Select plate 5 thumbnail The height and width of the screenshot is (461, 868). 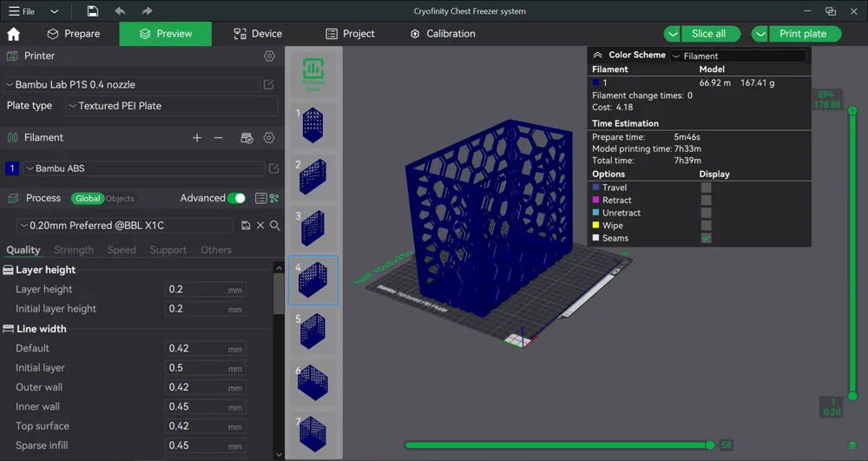pyautogui.click(x=313, y=331)
